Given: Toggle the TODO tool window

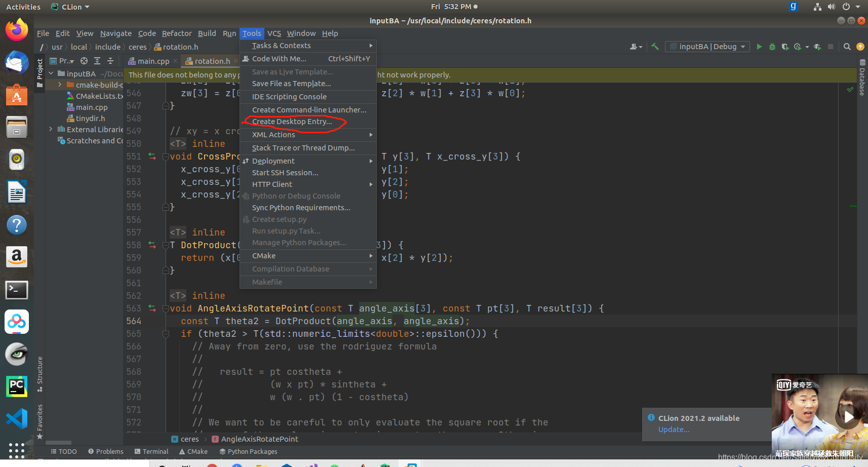Looking at the screenshot, I should 64,451.
